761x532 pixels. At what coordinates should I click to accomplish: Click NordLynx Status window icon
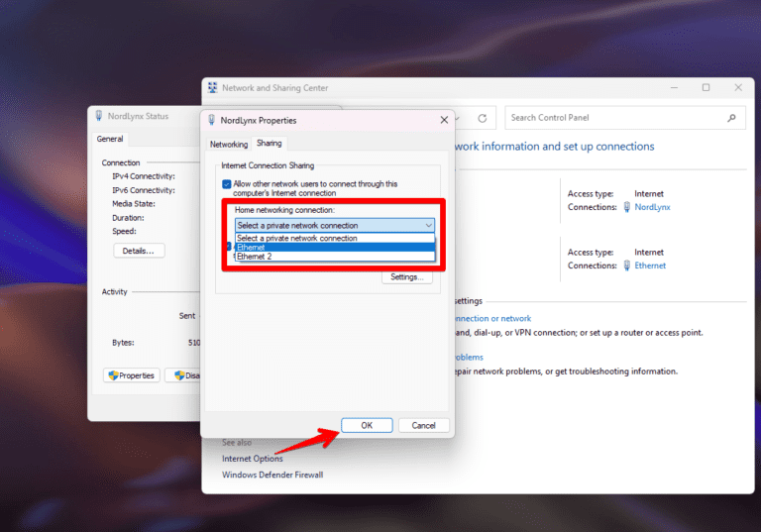click(99, 116)
